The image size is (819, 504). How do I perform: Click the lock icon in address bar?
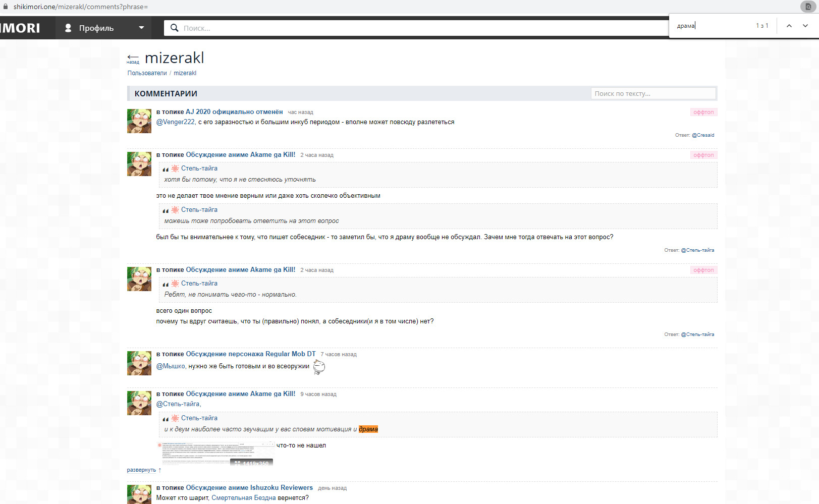(6, 7)
